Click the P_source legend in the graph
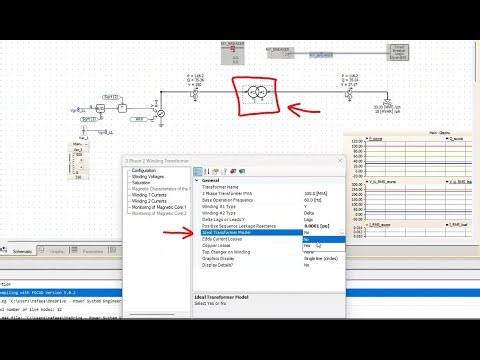480x360 pixels. pyautogui.click(x=375, y=139)
